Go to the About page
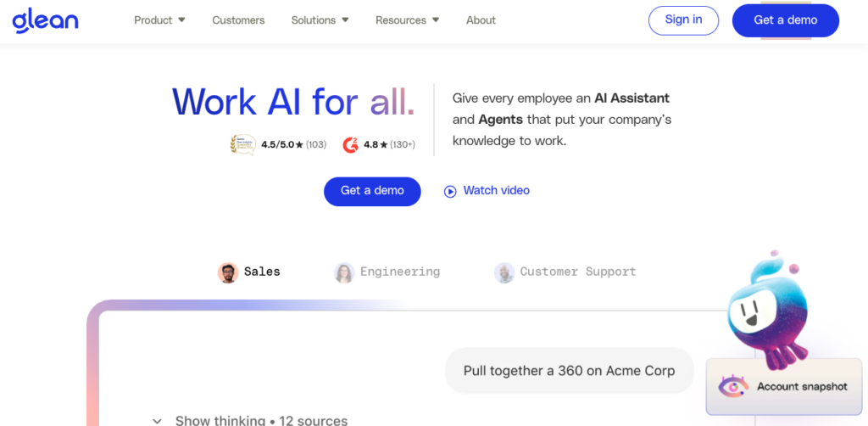868x426 pixels. (481, 20)
